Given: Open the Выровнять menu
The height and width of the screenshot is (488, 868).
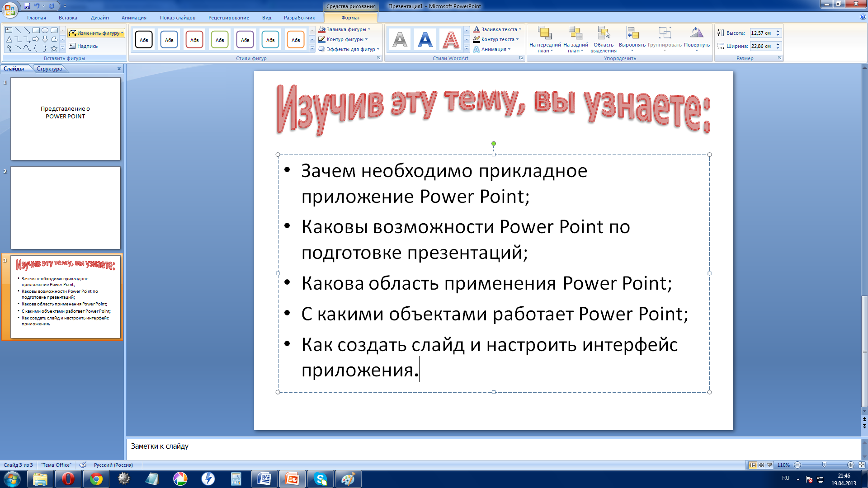Looking at the screenshot, I should click(632, 40).
